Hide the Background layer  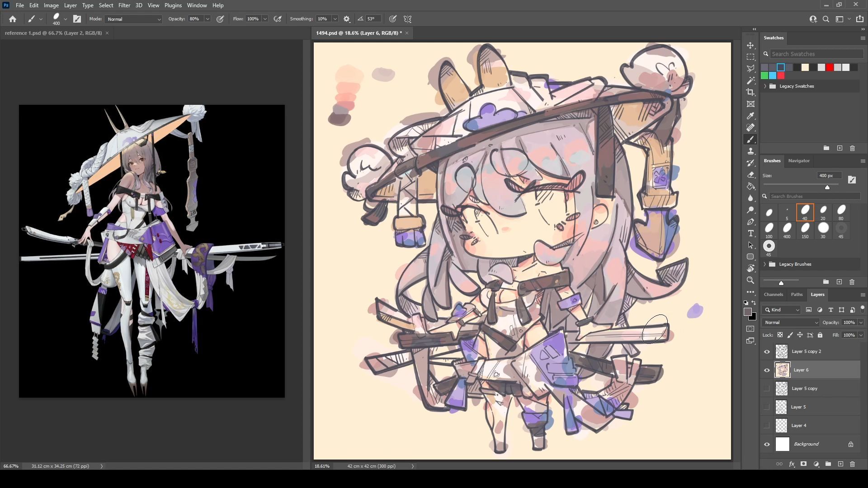click(767, 444)
